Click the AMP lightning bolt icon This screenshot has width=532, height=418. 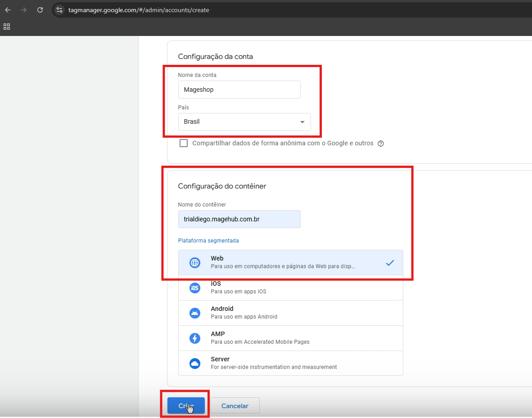pyautogui.click(x=195, y=338)
